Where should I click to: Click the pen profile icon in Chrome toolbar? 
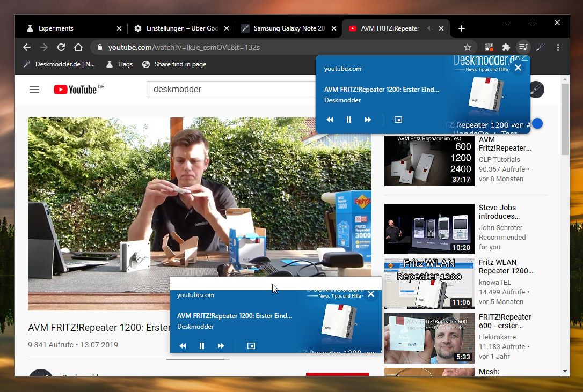tap(540, 47)
